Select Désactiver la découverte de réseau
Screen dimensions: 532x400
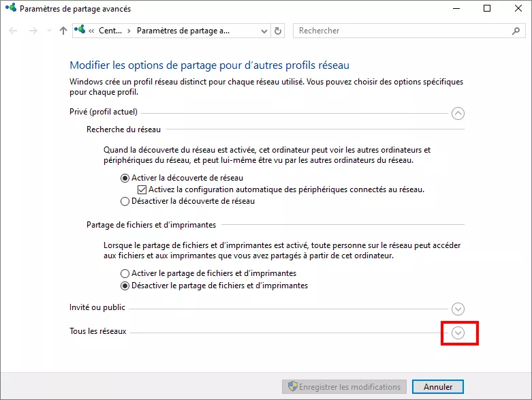125,201
